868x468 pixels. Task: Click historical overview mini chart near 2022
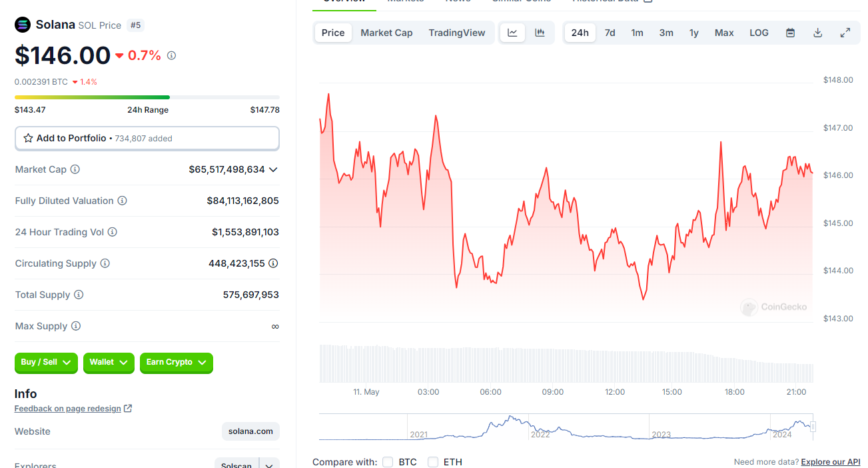540,427
